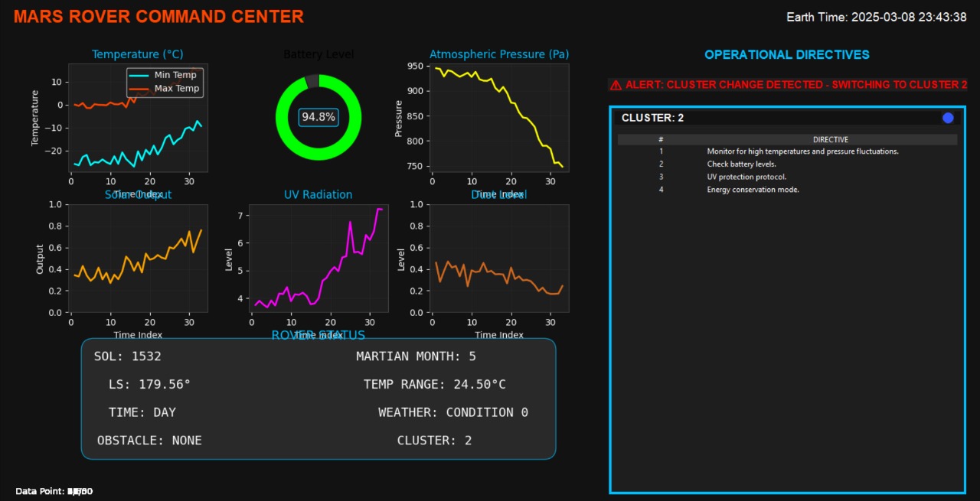This screenshot has width=980, height=501.
Task: Click the 94.8% battery progress ring
Action: [x=318, y=117]
